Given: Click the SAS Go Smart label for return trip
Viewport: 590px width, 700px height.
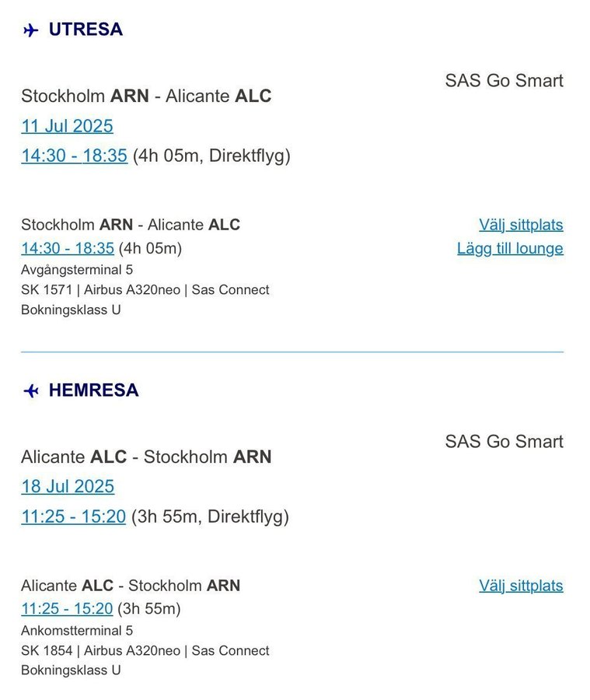Looking at the screenshot, I should [x=504, y=442].
